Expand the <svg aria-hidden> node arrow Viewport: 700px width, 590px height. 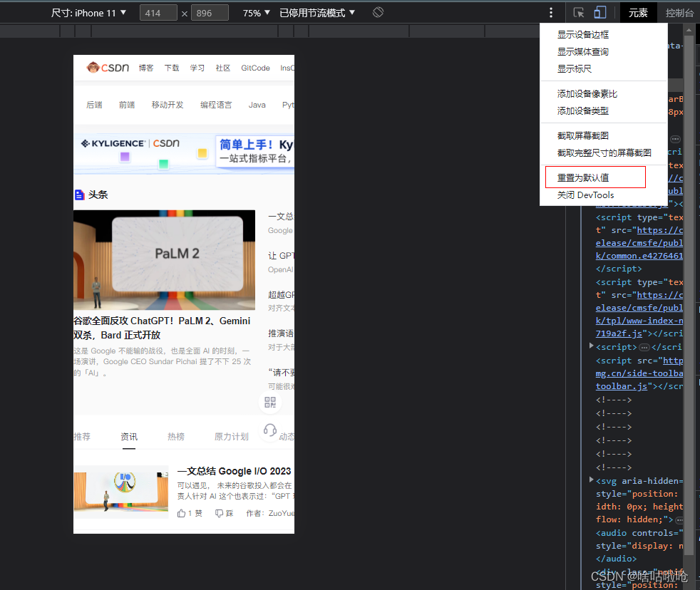tap(591, 480)
